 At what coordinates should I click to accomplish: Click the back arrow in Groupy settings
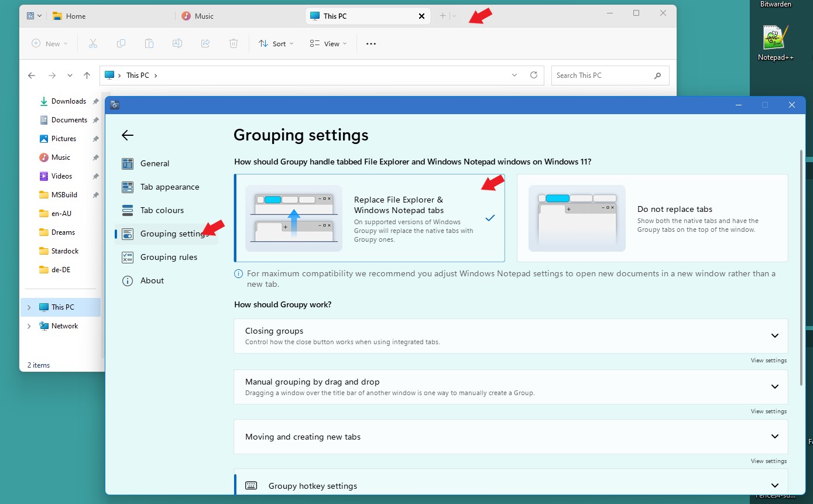click(x=128, y=135)
